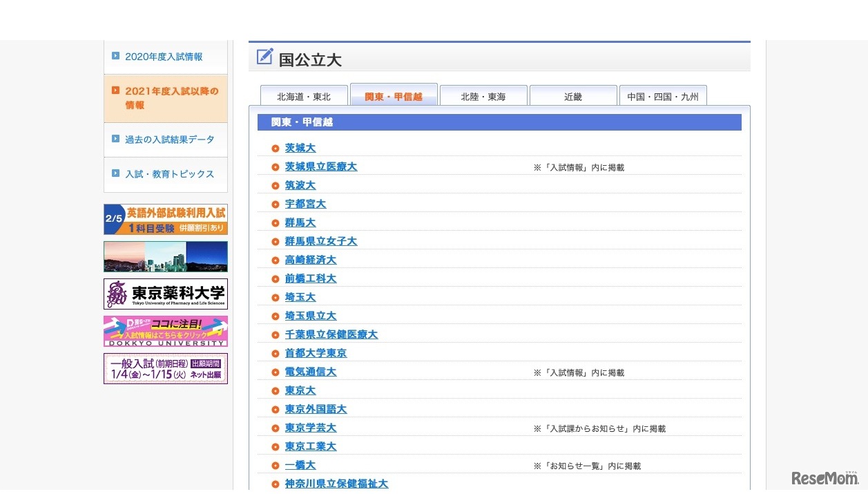Viewport: 868px width, 494px height.
Task: Open the 2021年度入試以降の情報 menu item
Action: coord(171,98)
